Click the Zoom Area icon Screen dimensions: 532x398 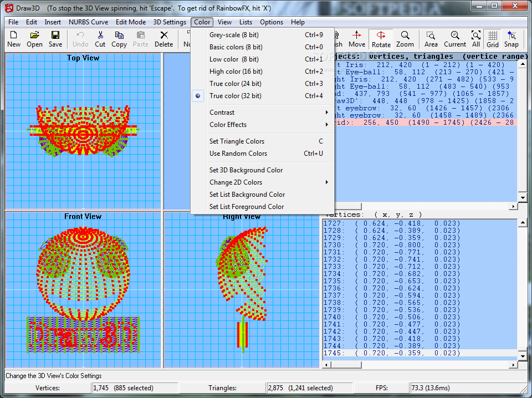[431, 39]
